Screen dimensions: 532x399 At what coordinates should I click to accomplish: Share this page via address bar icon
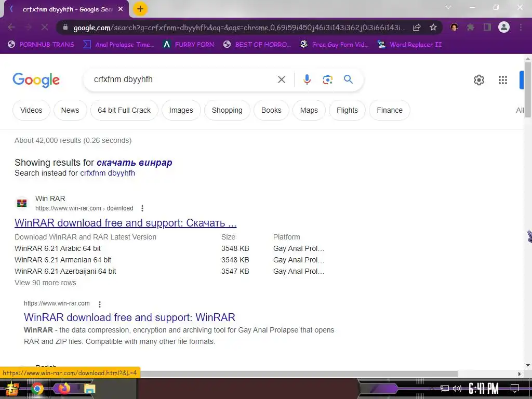point(417,28)
